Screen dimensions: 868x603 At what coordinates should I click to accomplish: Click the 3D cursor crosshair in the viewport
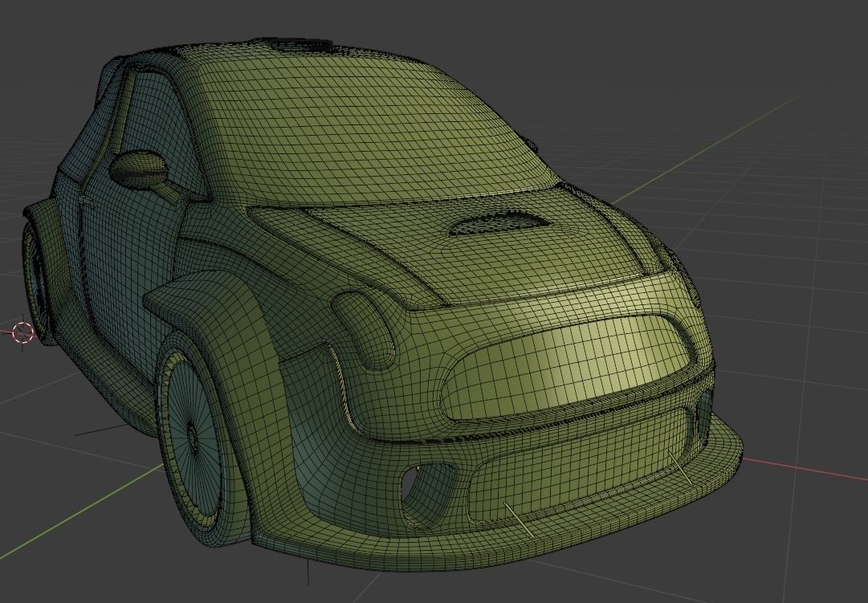click(x=22, y=332)
